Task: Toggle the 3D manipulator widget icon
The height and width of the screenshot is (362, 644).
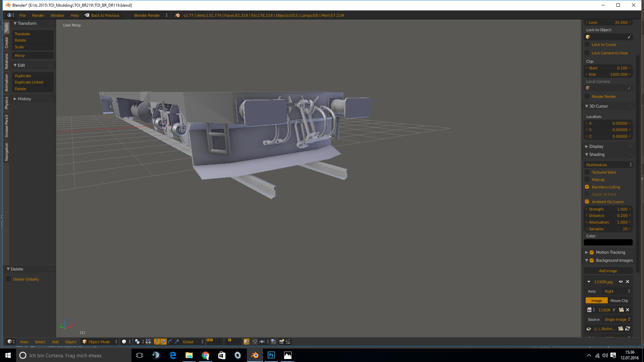Action: pyautogui.click(x=157, y=342)
